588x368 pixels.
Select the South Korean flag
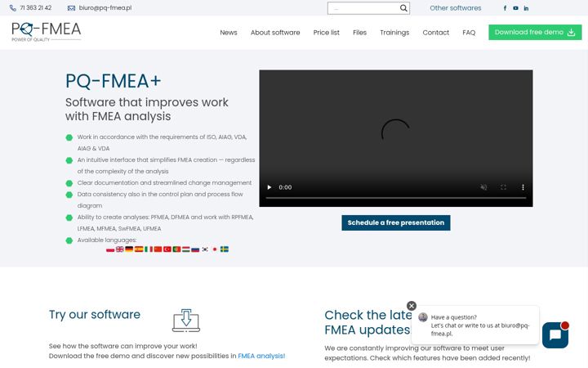click(x=205, y=249)
